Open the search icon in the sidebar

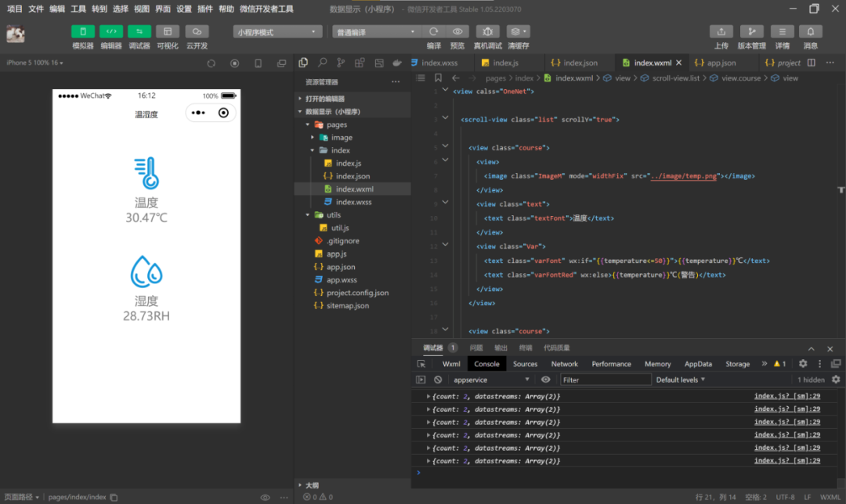(322, 63)
